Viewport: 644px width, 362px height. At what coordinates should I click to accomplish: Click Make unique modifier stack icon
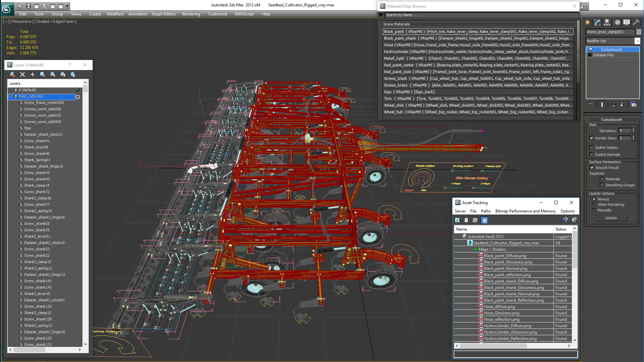[x=613, y=105]
